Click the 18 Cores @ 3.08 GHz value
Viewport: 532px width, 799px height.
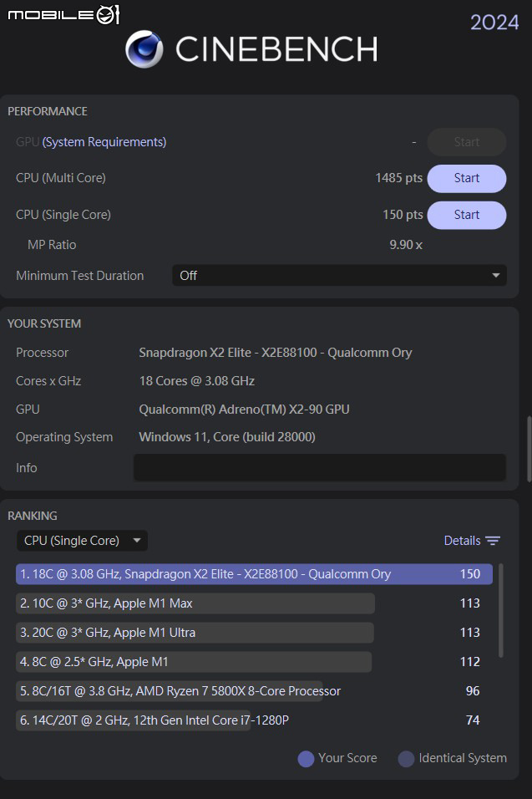pyautogui.click(x=197, y=381)
